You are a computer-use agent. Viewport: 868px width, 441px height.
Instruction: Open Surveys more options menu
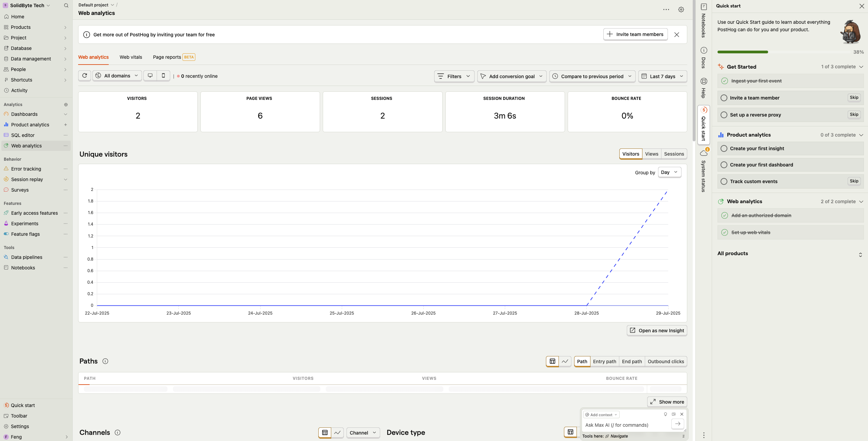[x=66, y=190]
